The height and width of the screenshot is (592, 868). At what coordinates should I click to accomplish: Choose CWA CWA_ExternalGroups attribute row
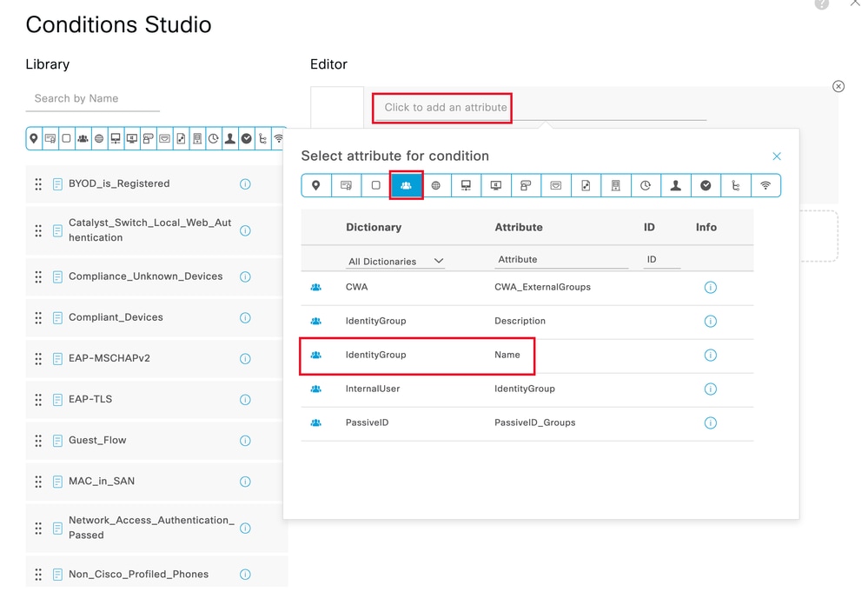[x=527, y=288]
